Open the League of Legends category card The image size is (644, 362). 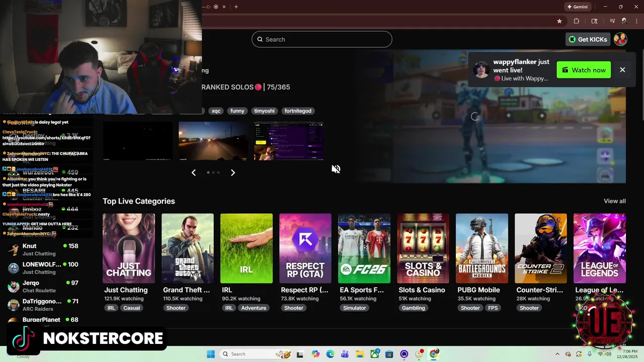click(600, 248)
